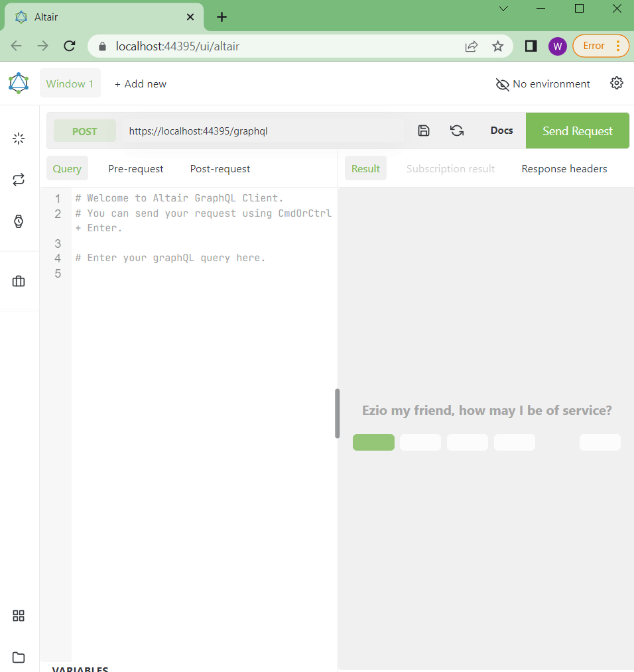Click the save query disk icon
This screenshot has height=672, width=634.
424,131
